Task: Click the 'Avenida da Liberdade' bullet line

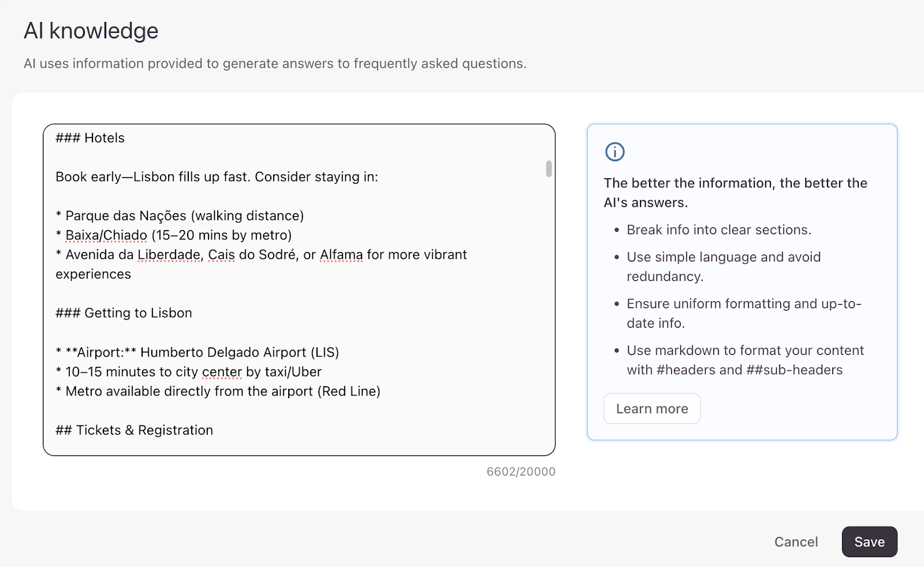Action: pyautogui.click(x=261, y=264)
